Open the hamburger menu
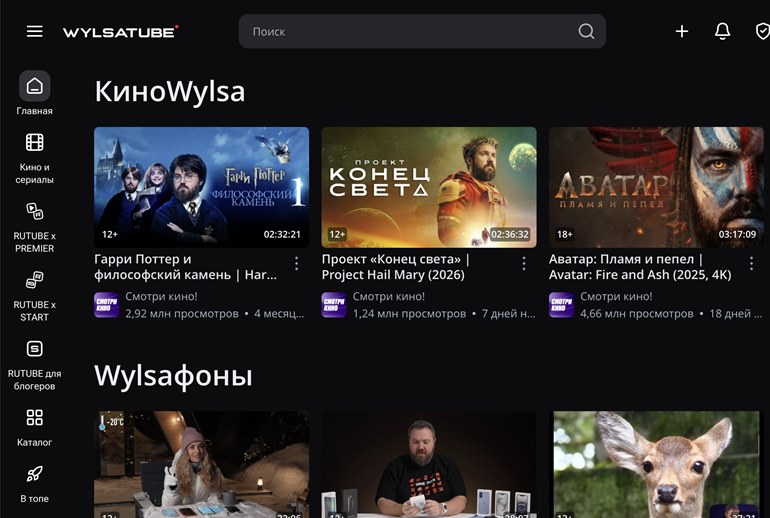The height and width of the screenshot is (518, 770). click(x=34, y=31)
